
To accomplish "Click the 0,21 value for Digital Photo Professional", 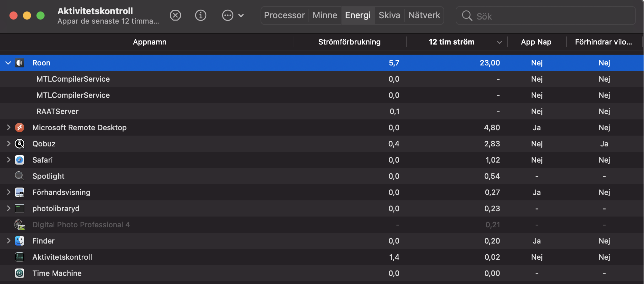I will coord(492,225).
